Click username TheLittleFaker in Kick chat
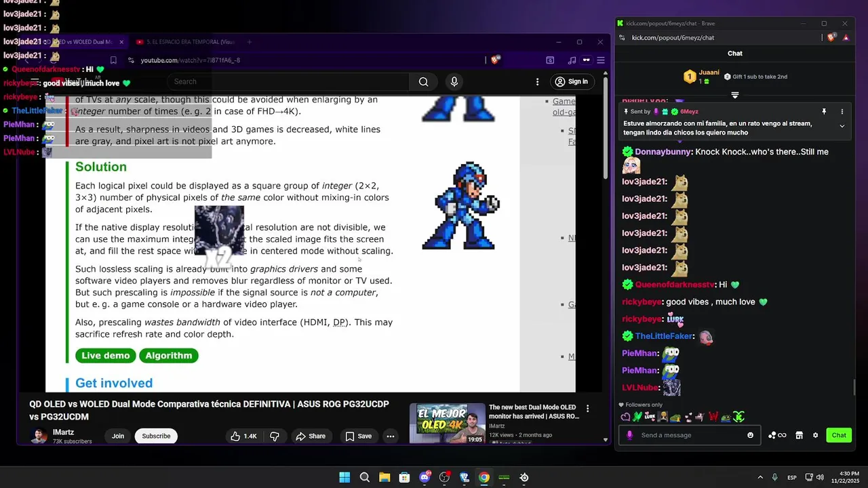Image resolution: width=868 pixels, height=488 pixels. pos(664,336)
